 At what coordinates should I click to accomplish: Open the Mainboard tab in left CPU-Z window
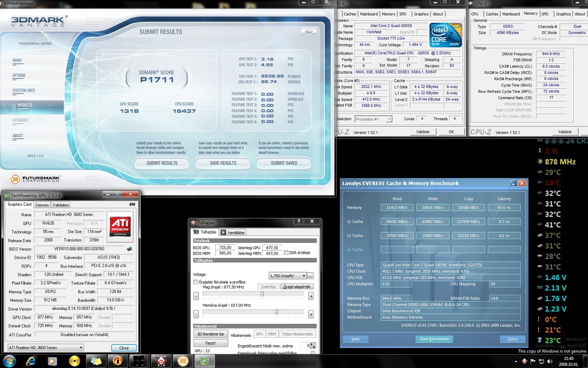pos(369,14)
